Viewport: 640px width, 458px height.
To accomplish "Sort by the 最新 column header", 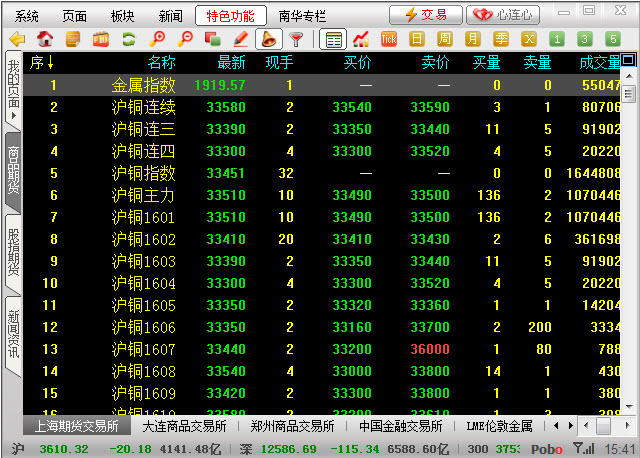I will click(231, 62).
